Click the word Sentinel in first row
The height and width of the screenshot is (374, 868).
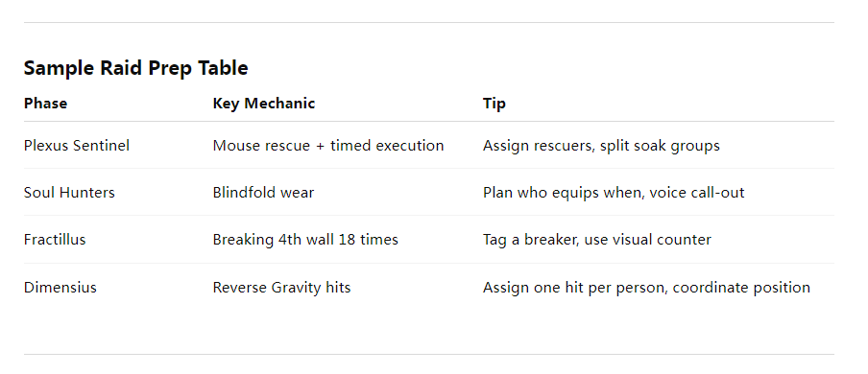coord(103,146)
